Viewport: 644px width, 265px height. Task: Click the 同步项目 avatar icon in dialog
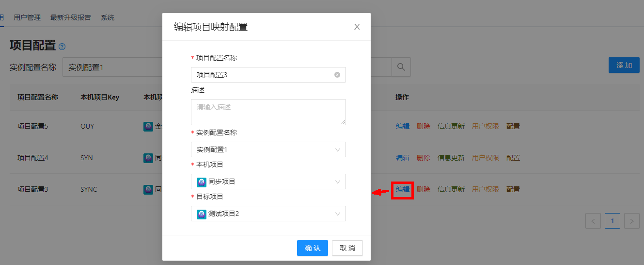coord(202,182)
